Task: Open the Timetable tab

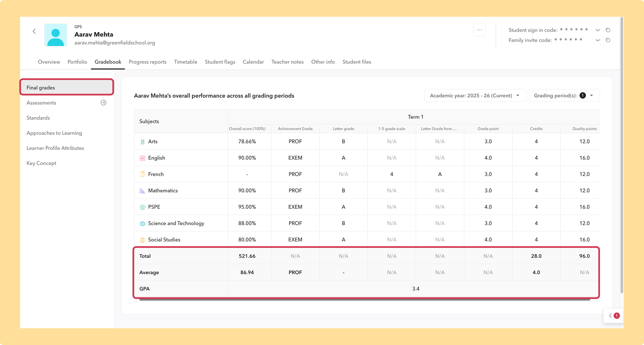Action: click(186, 62)
